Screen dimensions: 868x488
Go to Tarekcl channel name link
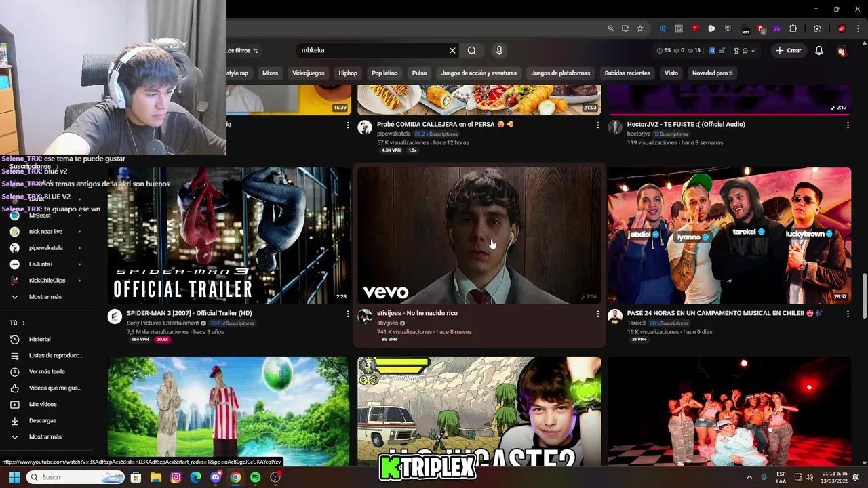pyautogui.click(x=636, y=323)
